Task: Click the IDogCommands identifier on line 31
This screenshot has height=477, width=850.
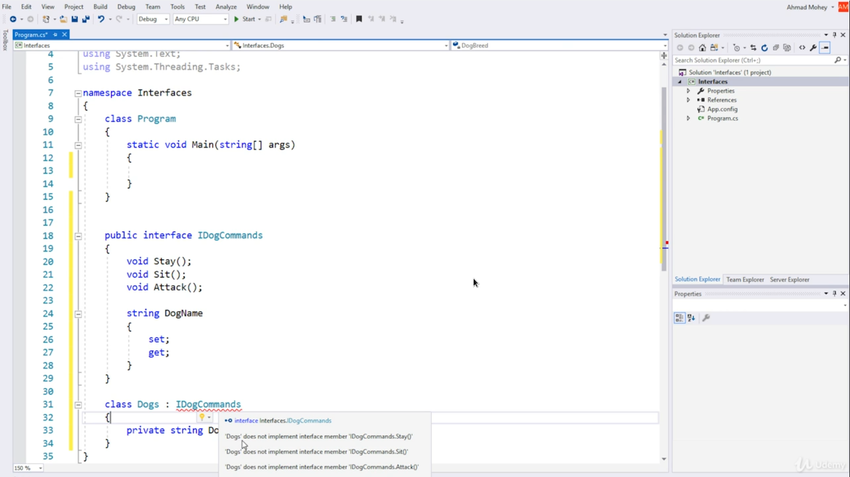Action: pos(208,405)
